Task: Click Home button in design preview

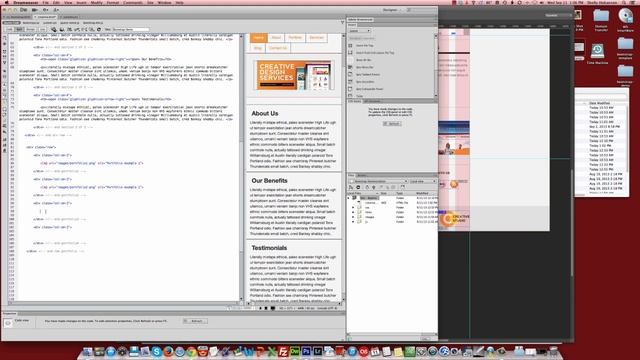Action: [258, 38]
